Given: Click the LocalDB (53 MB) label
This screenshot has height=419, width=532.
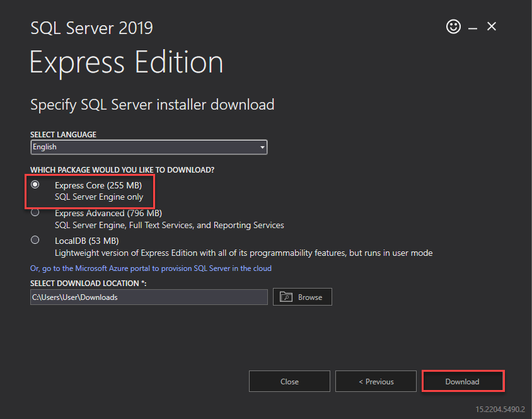Looking at the screenshot, I should pyautogui.click(x=87, y=241).
